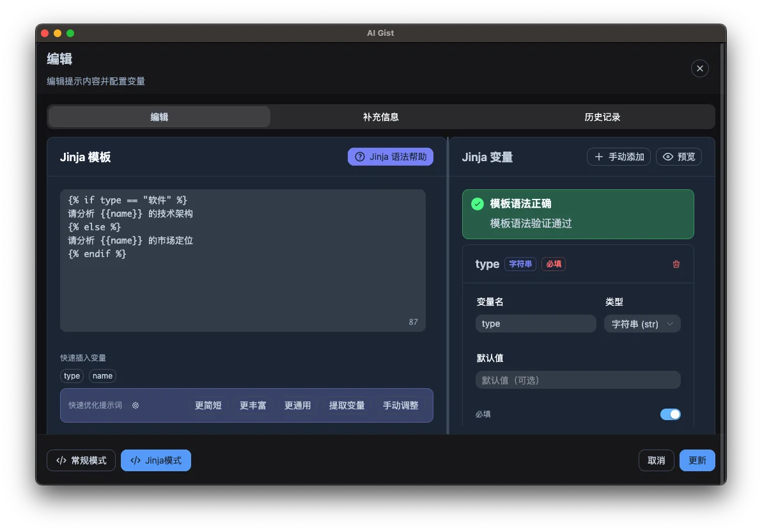
Task: Toggle the 必填 switch off
Action: (670, 414)
